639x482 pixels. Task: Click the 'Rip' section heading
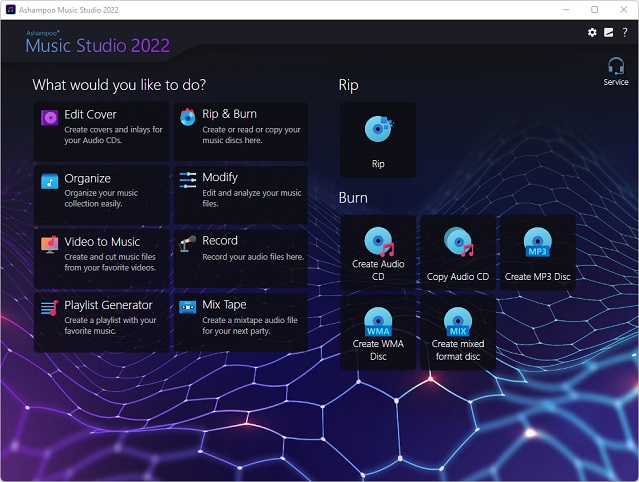[x=348, y=85]
